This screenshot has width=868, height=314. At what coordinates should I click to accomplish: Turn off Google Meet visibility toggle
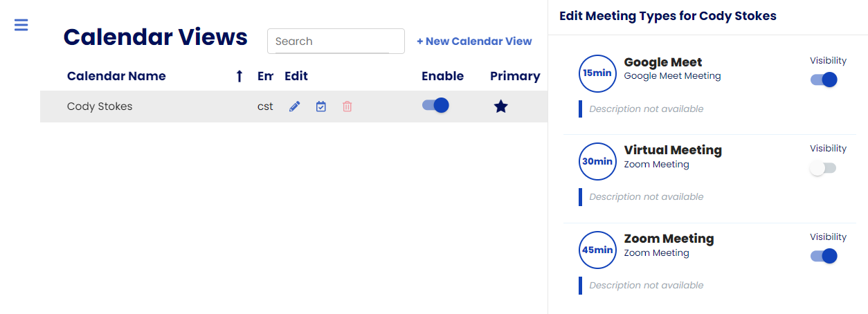coord(824,80)
